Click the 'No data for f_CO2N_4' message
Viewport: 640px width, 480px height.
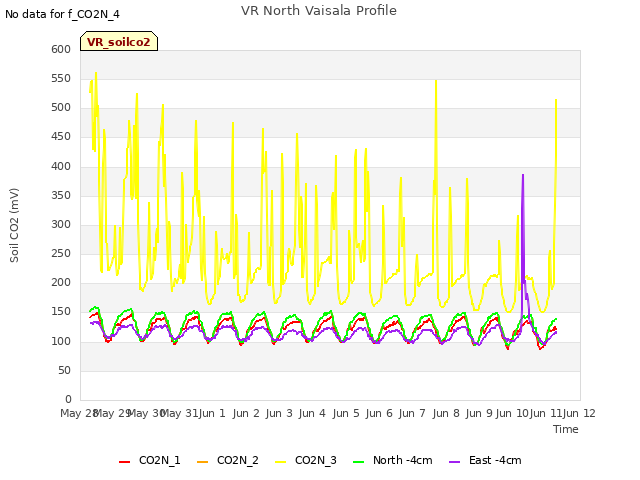point(62,14)
